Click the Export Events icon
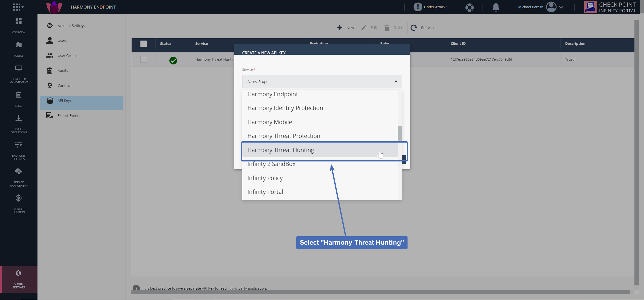Image resolution: width=644 pixels, height=300 pixels. click(50, 115)
